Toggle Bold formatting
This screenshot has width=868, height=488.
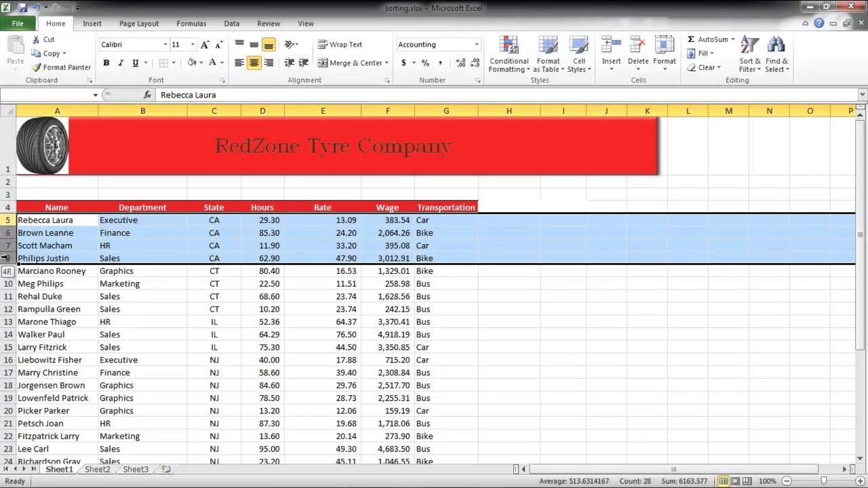(106, 63)
